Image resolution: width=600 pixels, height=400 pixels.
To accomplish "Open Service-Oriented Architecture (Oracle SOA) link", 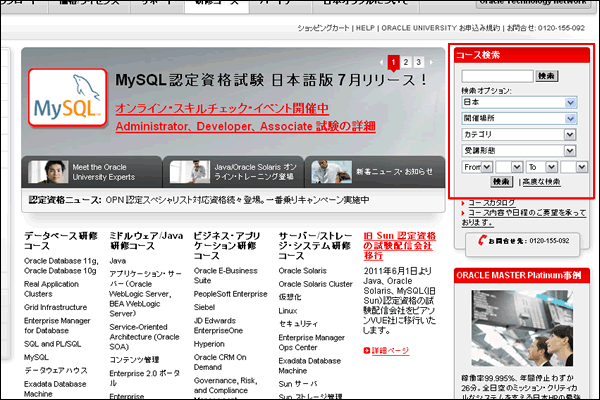I will [x=144, y=337].
